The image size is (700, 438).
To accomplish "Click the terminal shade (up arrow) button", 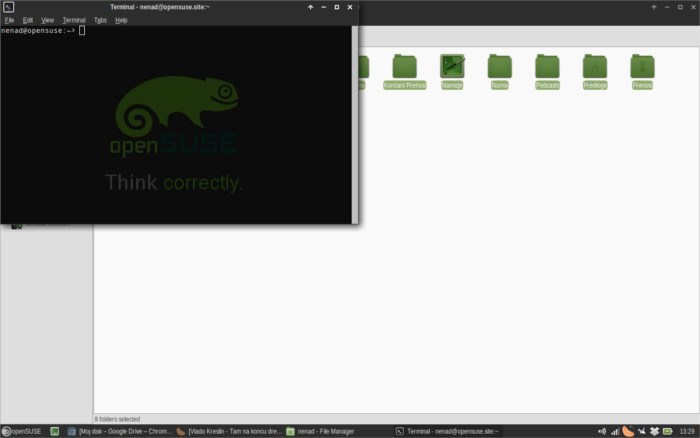I will 310,7.
